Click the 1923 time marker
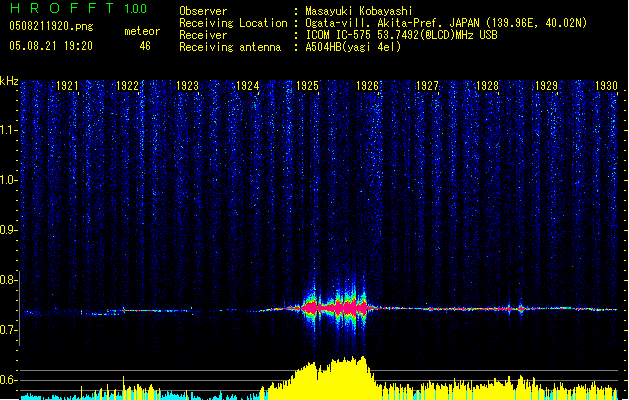Viewport: 629px width, 400px height. (x=187, y=86)
